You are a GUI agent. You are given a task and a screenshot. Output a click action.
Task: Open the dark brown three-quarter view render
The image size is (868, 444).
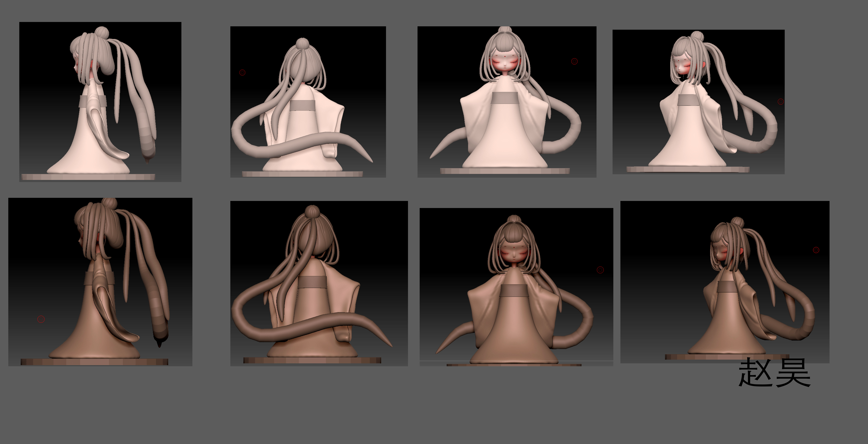[x=725, y=282]
